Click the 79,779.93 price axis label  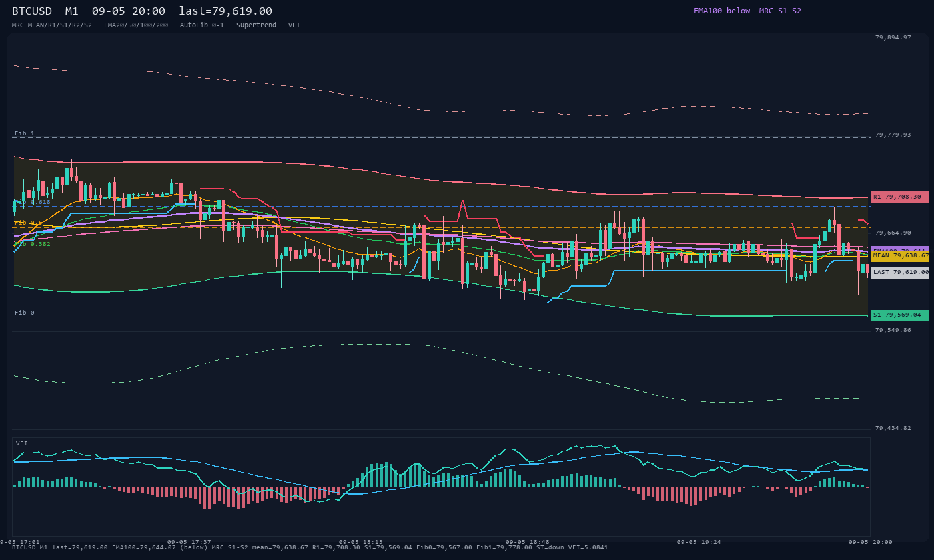point(893,135)
